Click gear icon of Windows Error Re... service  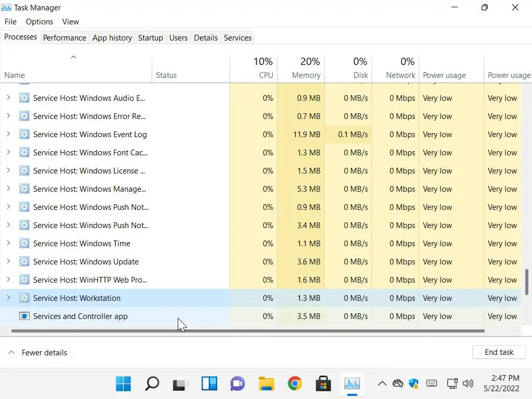[24, 116]
